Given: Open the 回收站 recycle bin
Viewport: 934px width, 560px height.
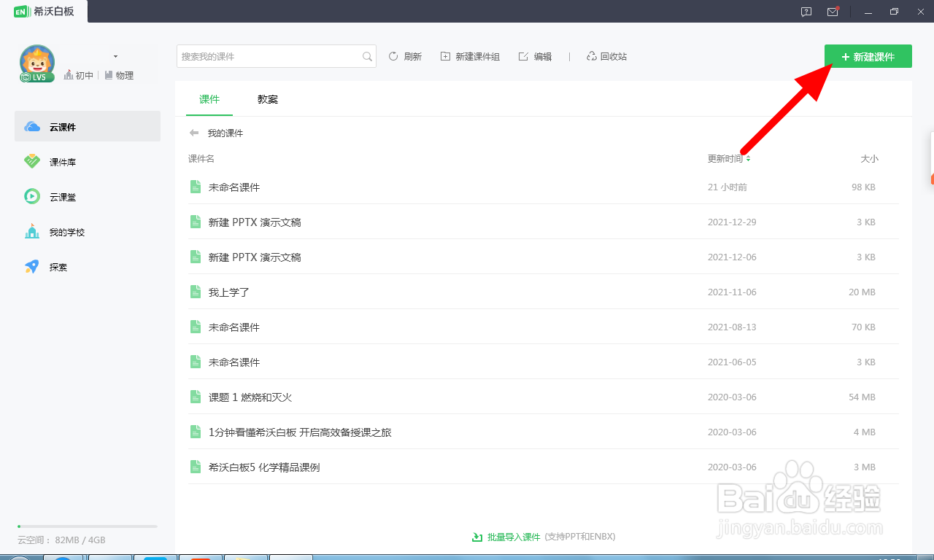Looking at the screenshot, I should pos(606,56).
